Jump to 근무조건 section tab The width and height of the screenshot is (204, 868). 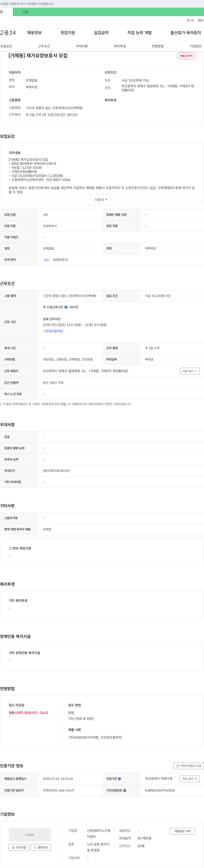pyautogui.click(x=44, y=46)
